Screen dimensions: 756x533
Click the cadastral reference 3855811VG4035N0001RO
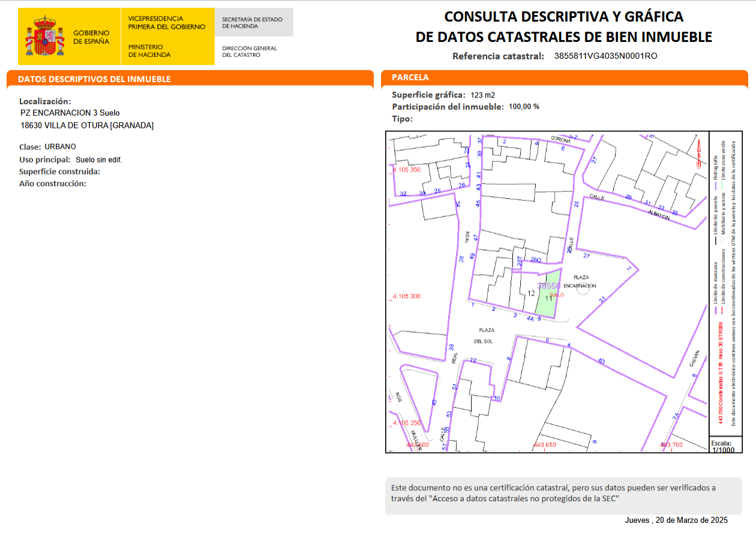click(x=606, y=56)
